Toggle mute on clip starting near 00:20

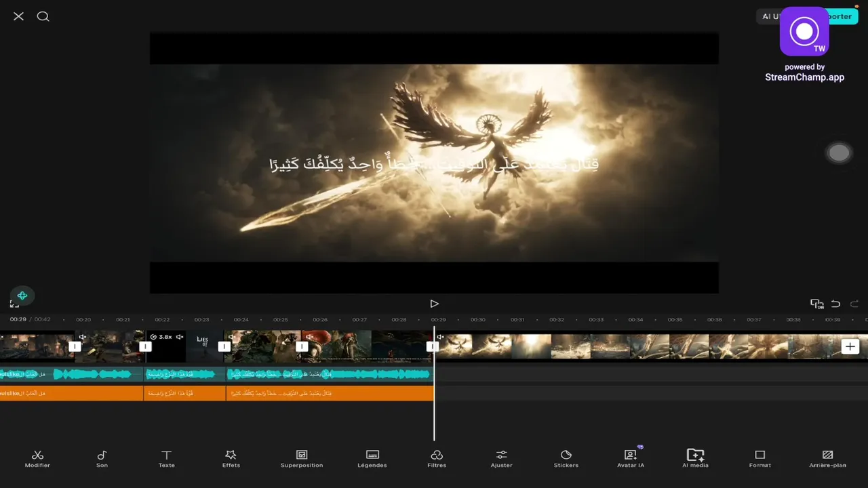82,337
